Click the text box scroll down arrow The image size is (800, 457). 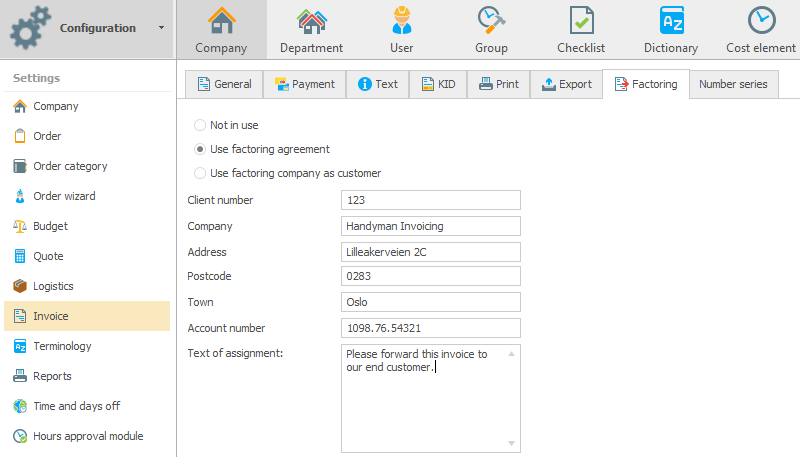point(511,443)
